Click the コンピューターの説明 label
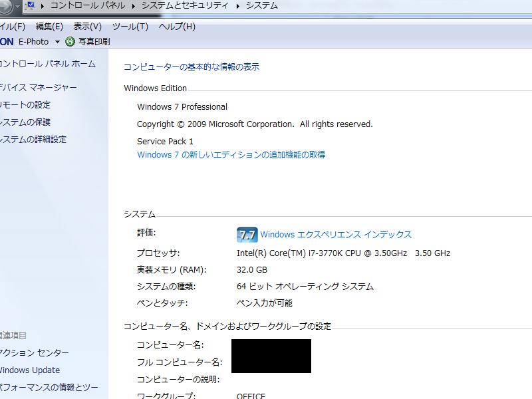 pyautogui.click(x=178, y=379)
